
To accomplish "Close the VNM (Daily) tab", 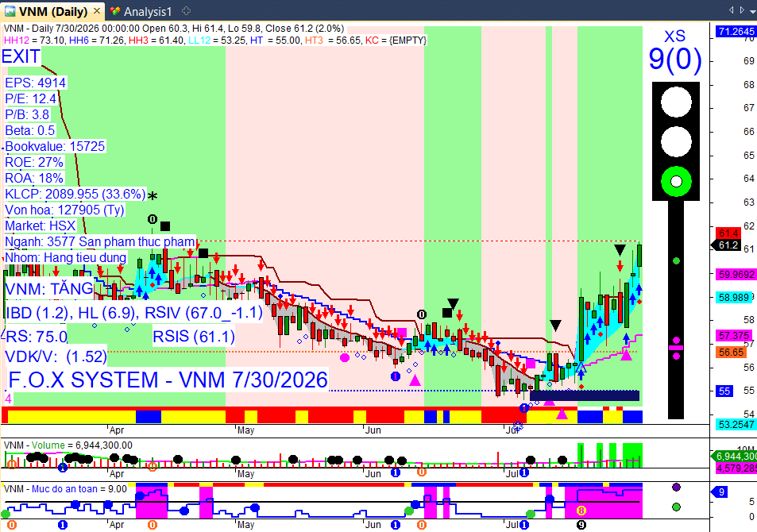I will coord(97,10).
